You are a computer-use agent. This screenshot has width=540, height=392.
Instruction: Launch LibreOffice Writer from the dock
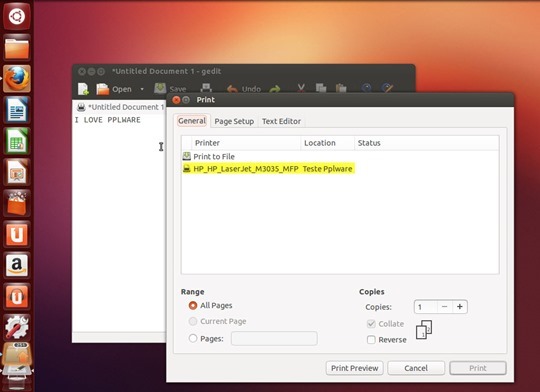[17, 110]
